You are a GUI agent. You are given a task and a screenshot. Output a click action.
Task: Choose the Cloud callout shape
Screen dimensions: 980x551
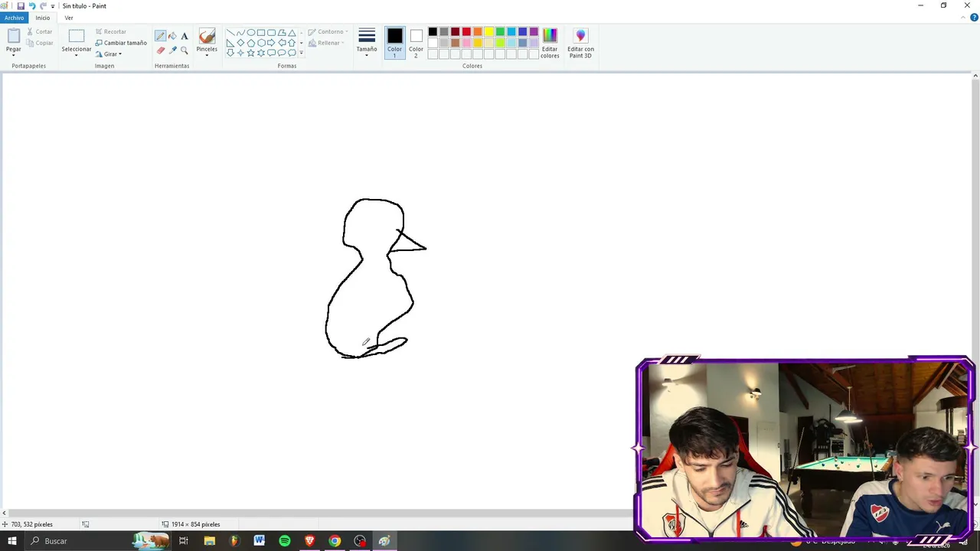pos(292,53)
